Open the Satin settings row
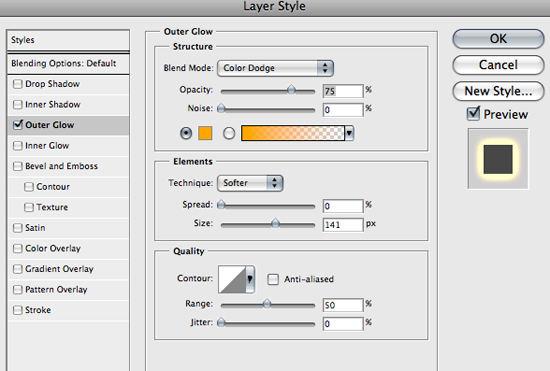This screenshot has width=550, height=371. (68, 228)
